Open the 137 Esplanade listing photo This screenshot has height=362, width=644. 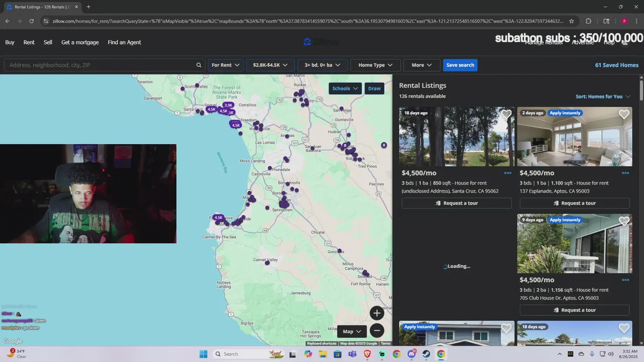coord(575,136)
